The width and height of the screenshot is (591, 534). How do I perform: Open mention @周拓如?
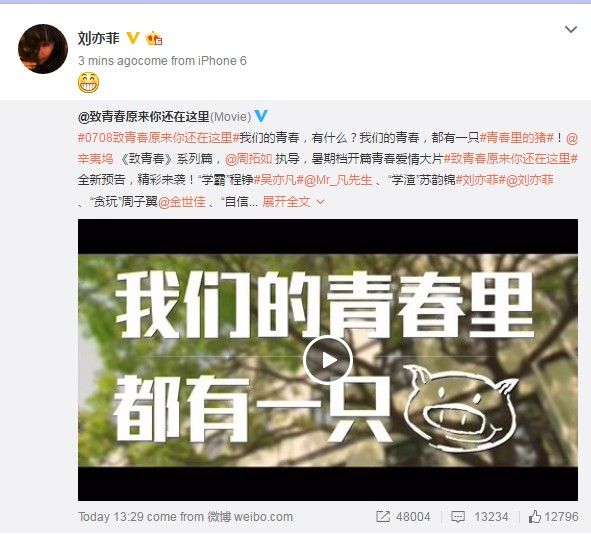(x=249, y=159)
